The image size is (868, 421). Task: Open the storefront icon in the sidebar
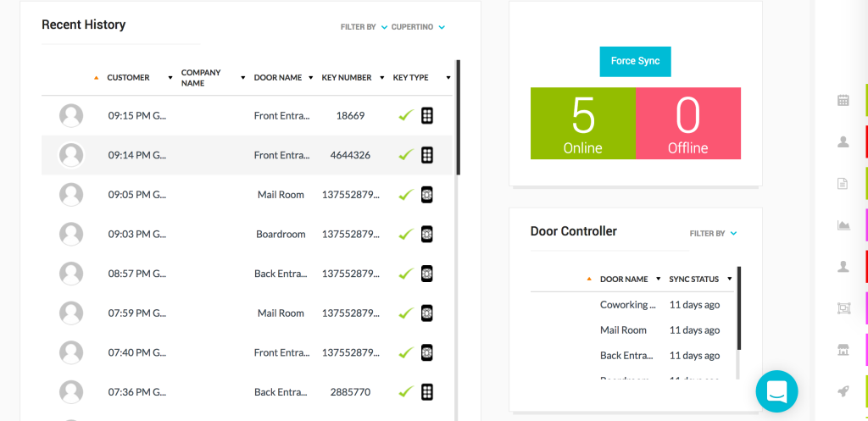[x=843, y=350]
